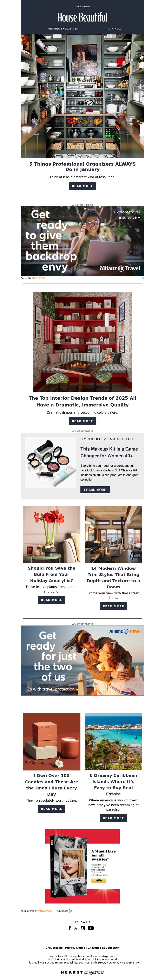Click the View in Browser link
Viewport: 165px width, 980px height.
tap(82, 7)
